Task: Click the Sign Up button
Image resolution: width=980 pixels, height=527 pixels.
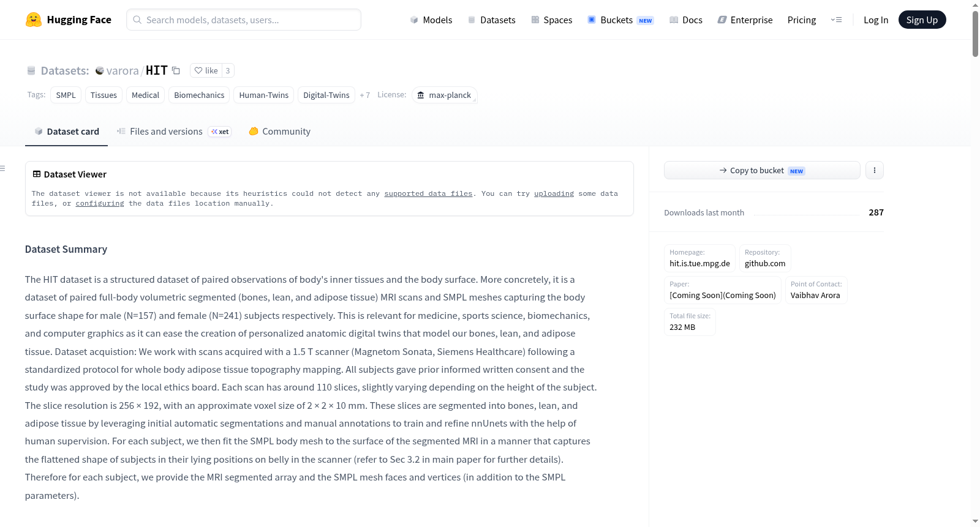Action: (922, 20)
